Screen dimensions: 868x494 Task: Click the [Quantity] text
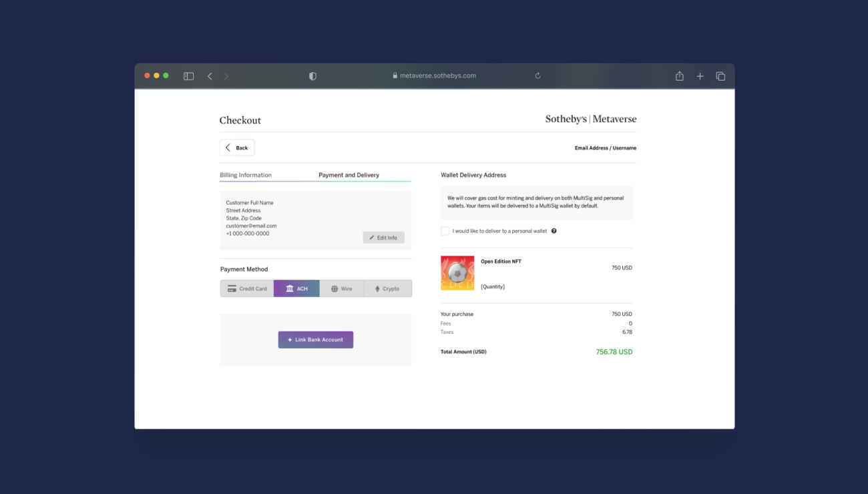tap(493, 286)
